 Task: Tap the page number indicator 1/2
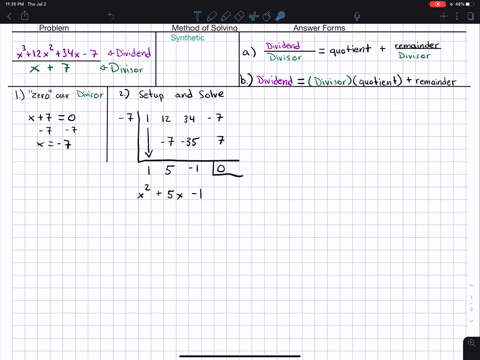point(471,303)
